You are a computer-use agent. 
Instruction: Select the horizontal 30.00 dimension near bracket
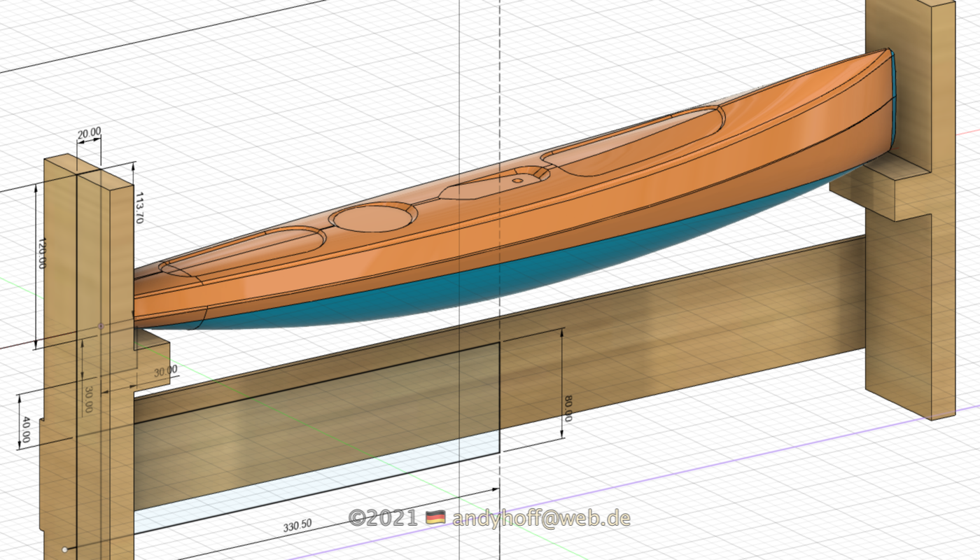pyautogui.click(x=165, y=370)
